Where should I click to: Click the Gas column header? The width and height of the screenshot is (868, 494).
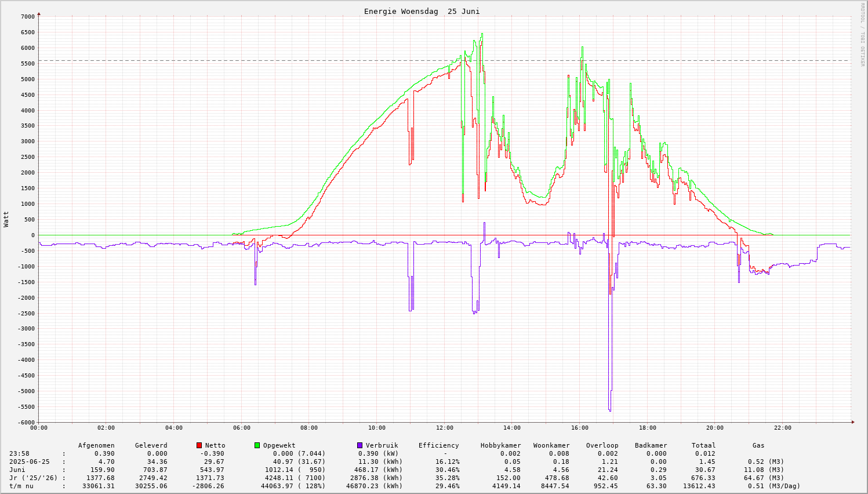tap(758, 445)
